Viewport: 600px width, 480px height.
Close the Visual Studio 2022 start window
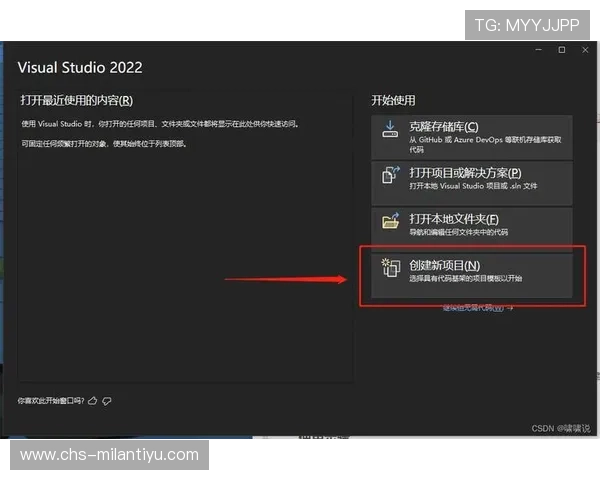click(583, 49)
